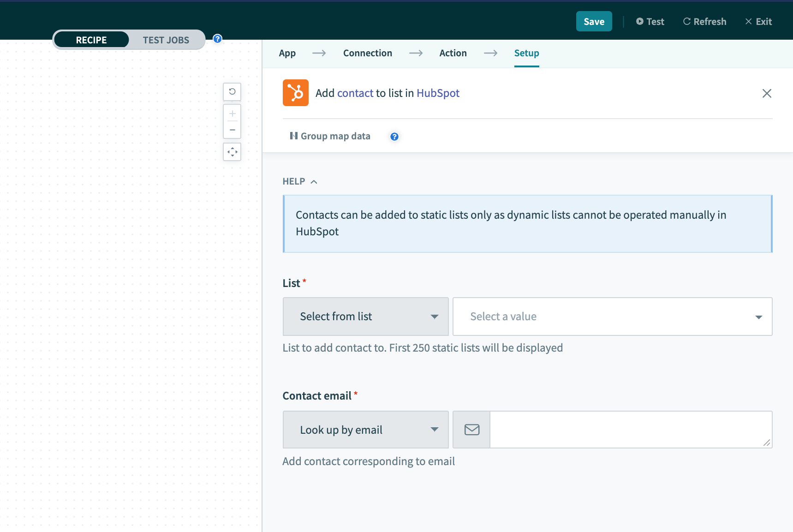Image resolution: width=793 pixels, height=532 pixels.
Task: Switch to the TEST JOBS tab
Action: coord(166,40)
